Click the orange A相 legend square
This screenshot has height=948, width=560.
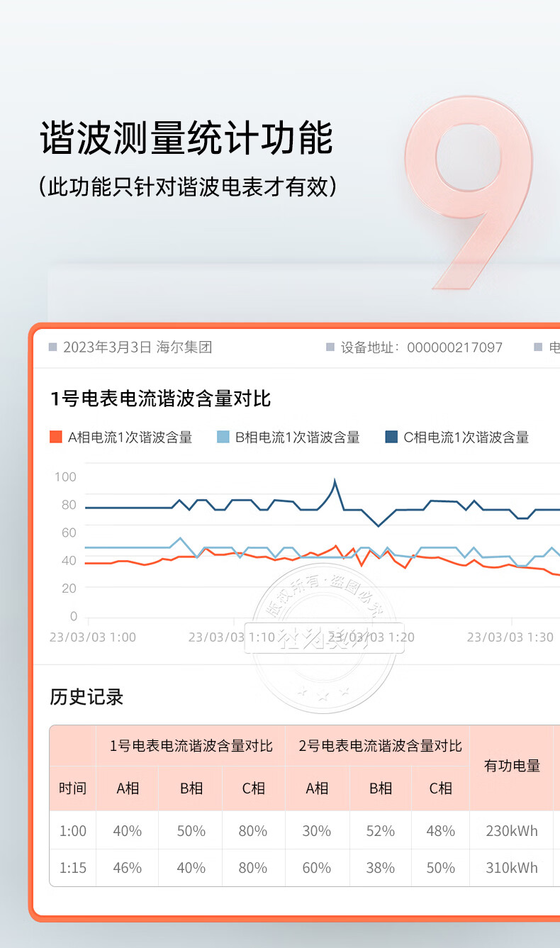click(x=56, y=437)
